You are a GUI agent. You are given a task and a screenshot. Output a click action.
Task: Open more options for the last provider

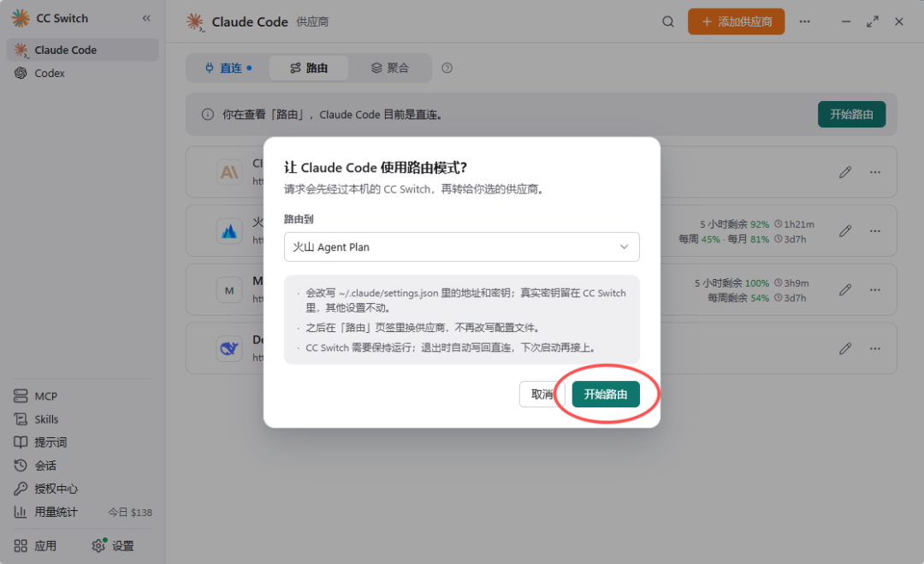(875, 349)
